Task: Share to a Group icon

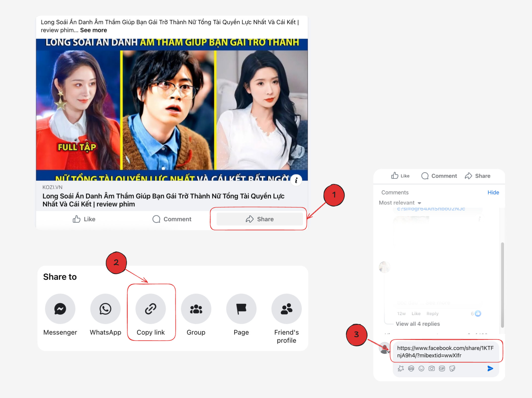Action: click(196, 309)
